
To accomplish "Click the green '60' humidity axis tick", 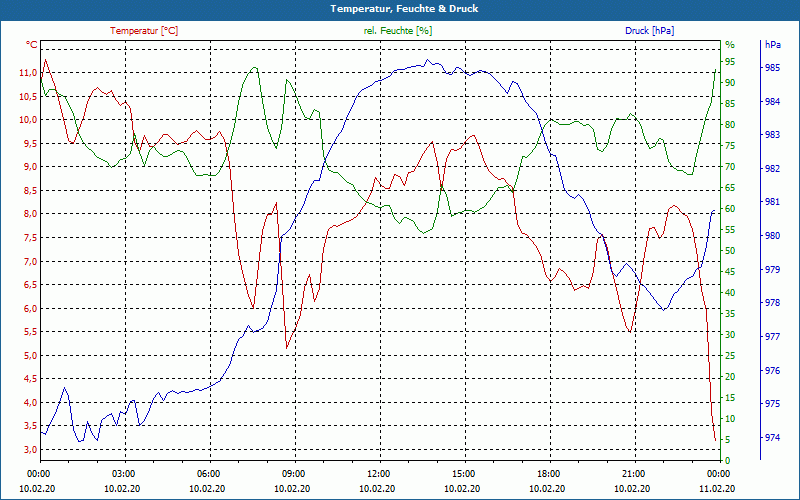I will (x=730, y=209).
